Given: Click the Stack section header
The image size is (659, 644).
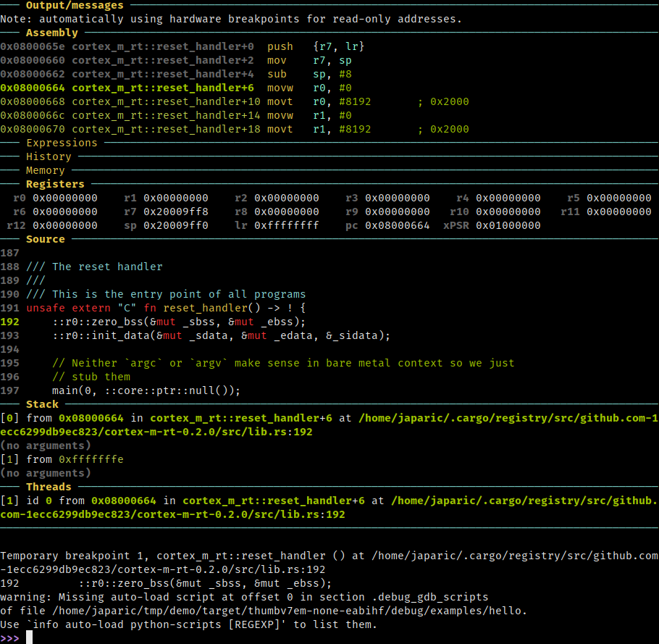Looking at the screenshot, I should (x=42, y=404).
